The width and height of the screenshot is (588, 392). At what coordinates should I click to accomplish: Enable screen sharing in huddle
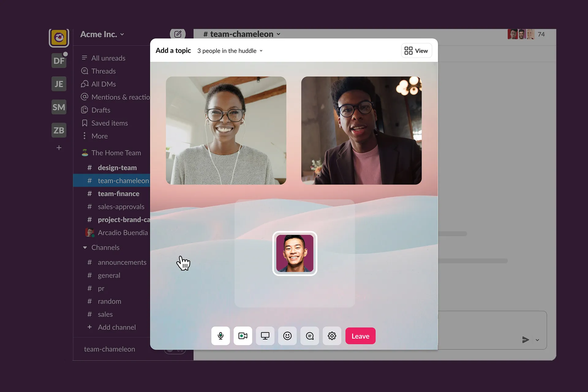(265, 336)
